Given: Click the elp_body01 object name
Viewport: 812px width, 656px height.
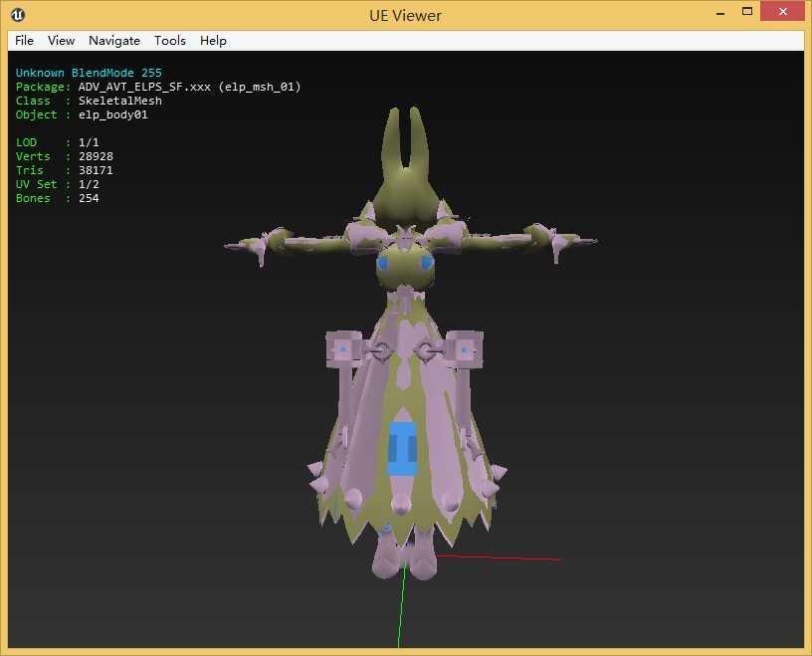Looking at the screenshot, I should click(112, 114).
